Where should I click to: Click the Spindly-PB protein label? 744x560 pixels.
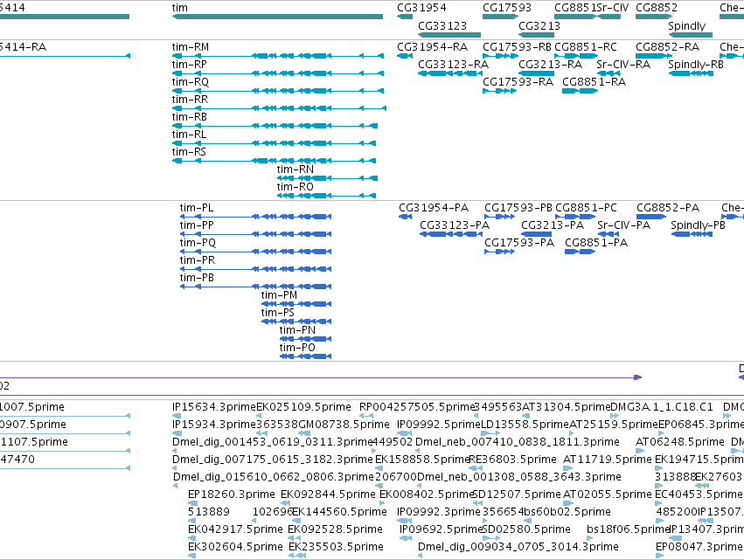(698, 225)
